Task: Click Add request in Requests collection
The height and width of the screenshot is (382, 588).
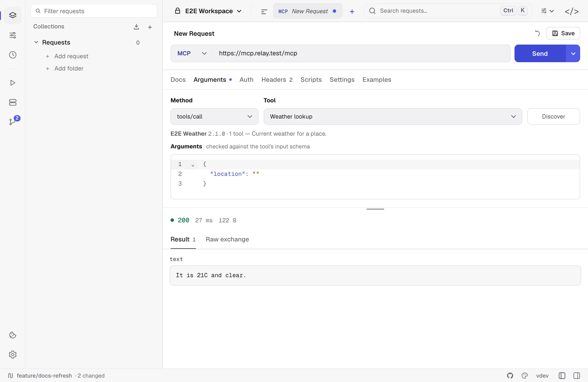Action: (67, 56)
